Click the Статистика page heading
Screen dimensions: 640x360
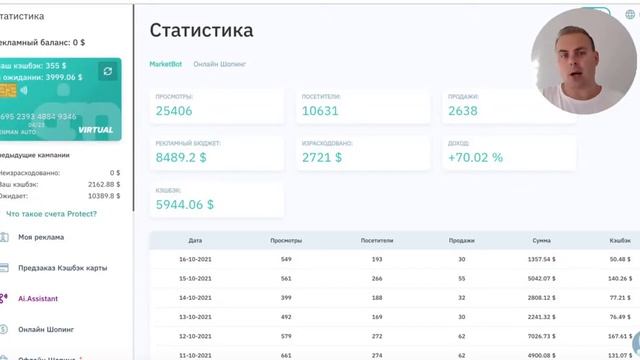tap(201, 30)
